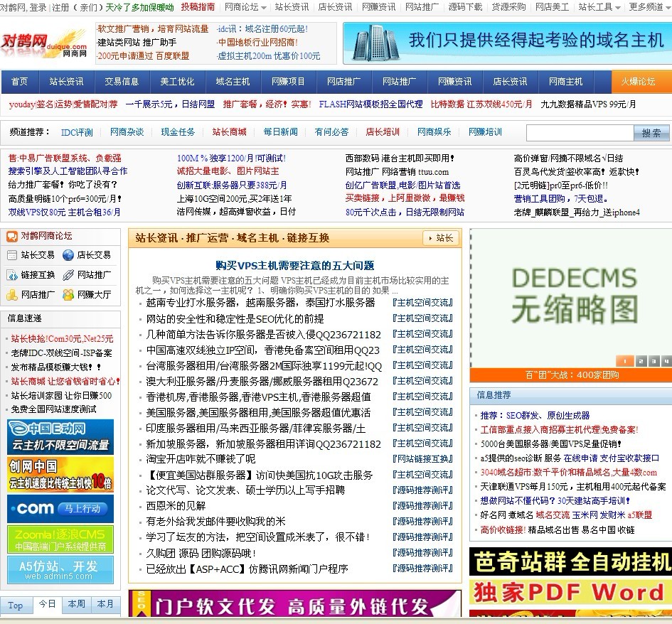
Task: Open 站长资讯 in the blue navigation bar
Action: (66, 82)
